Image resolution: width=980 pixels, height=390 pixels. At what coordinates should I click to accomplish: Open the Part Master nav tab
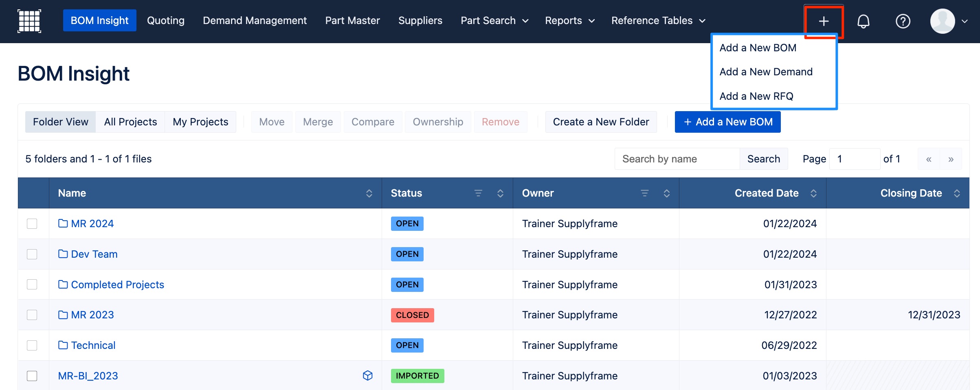(352, 20)
